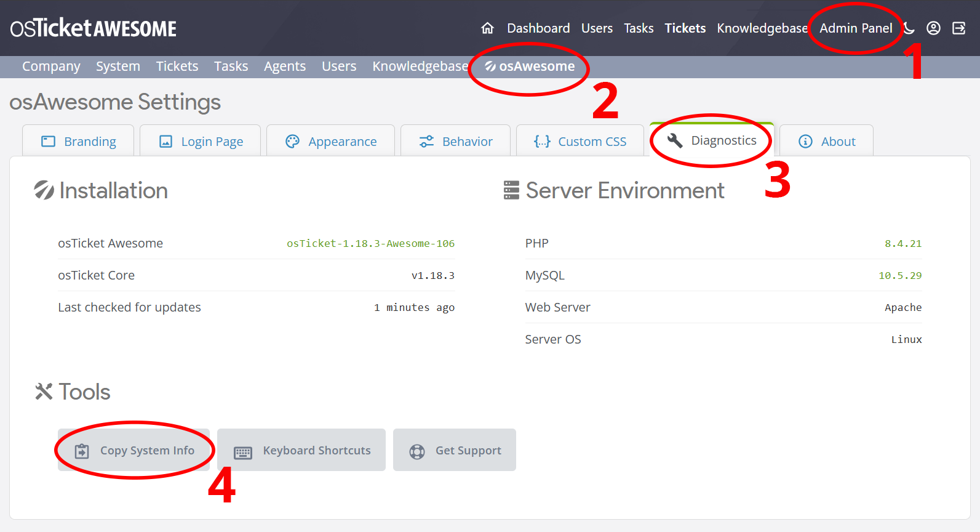Switch to the Custom CSS tab

(580, 141)
